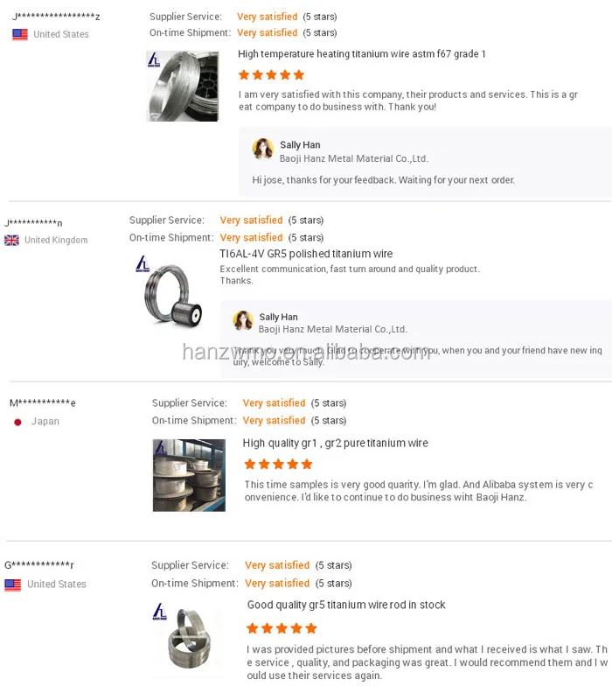The image size is (612, 700).
Task: Click Sally Han's avatar in first reply
Action: click(262, 149)
